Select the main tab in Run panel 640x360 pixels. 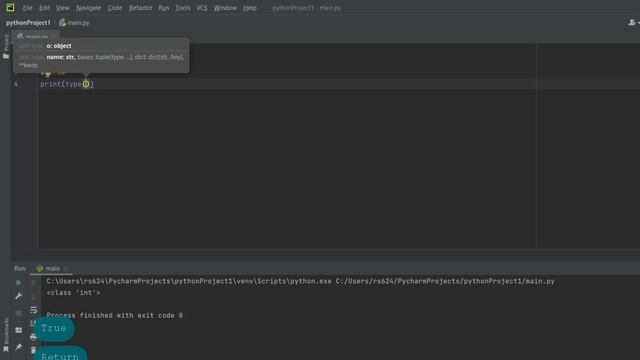click(52, 268)
